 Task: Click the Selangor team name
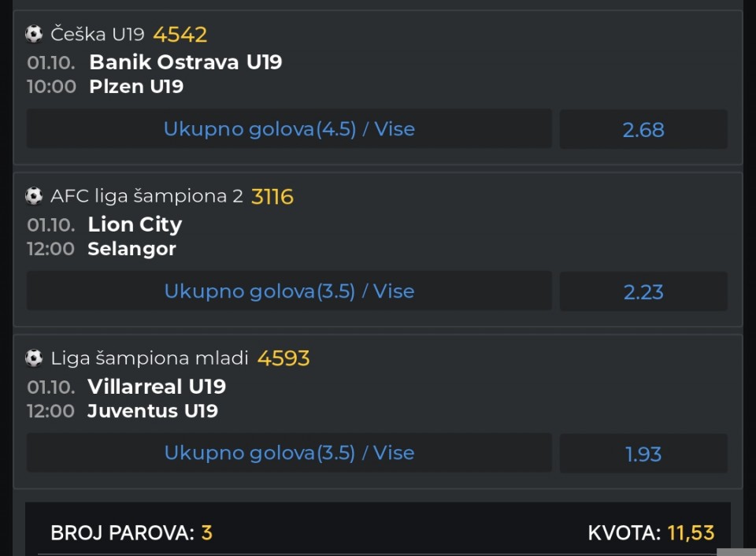pos(132,249)
